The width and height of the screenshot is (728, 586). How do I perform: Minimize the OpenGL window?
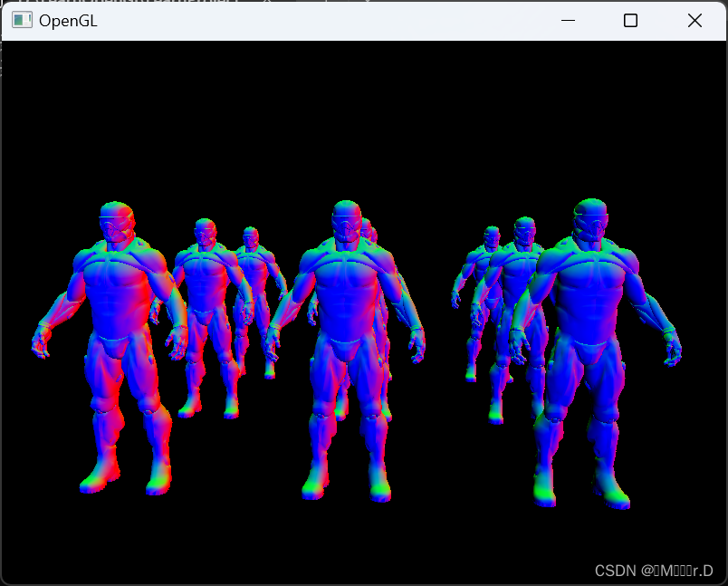pos(568,21)
